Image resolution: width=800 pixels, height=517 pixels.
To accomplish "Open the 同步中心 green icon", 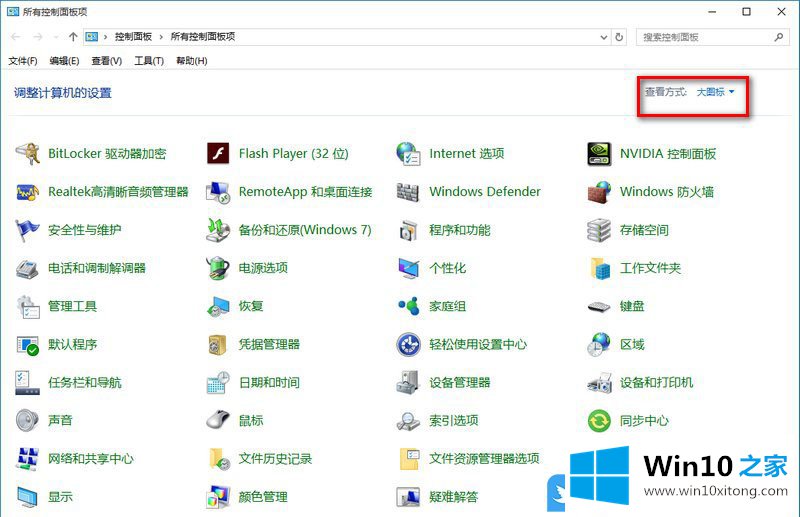I will coord(599,421).
